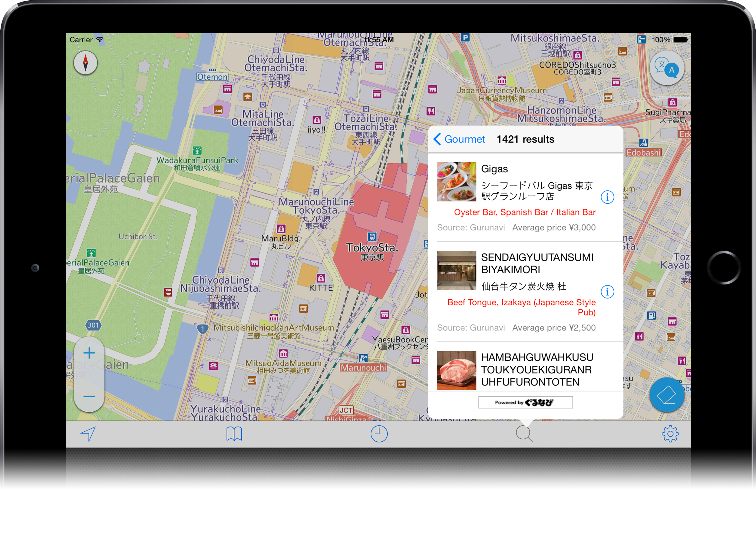
Task: Tap the route 1 shield marker
Action: [x=203, y=329]
